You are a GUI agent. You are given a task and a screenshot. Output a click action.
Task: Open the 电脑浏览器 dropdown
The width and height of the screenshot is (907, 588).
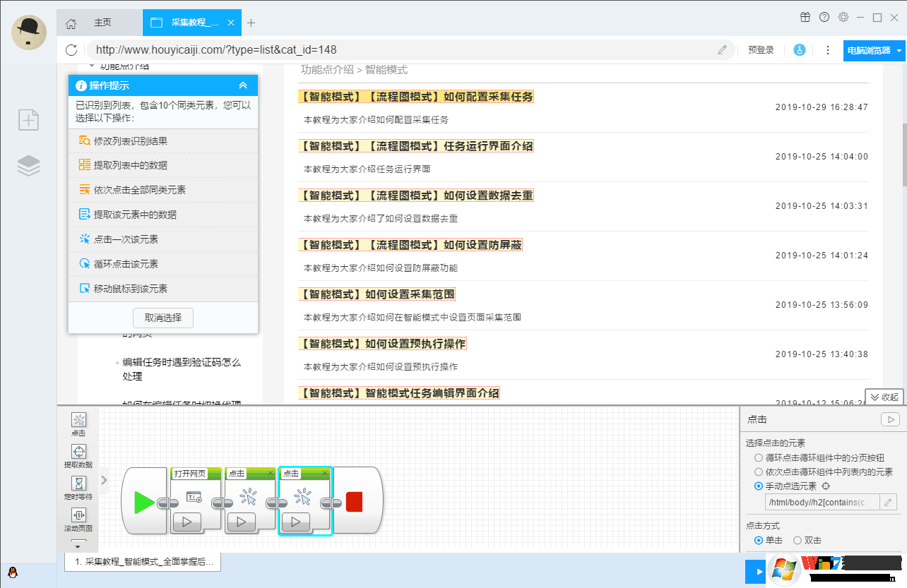tap(874, 51)
